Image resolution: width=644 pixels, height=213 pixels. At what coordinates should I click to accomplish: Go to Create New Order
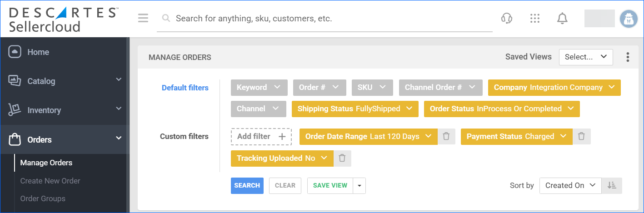[50, 181]
